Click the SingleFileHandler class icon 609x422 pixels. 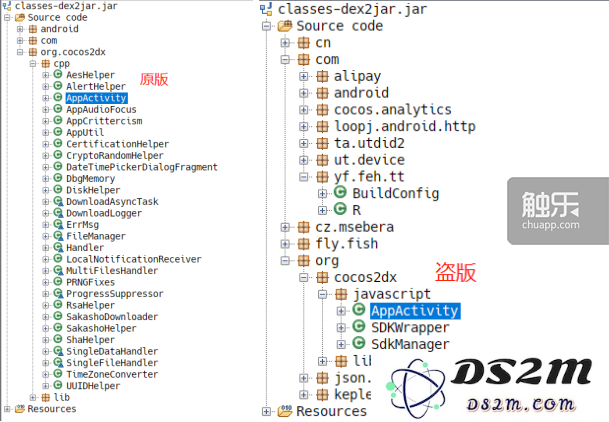click(58, 362)
